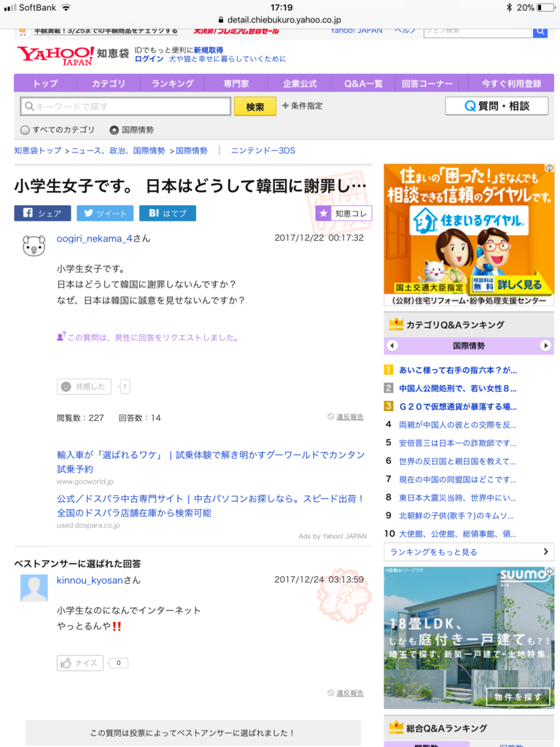Click 詳しく見る on the orange ad
The image size is (560, 747).
pos(519,285)
